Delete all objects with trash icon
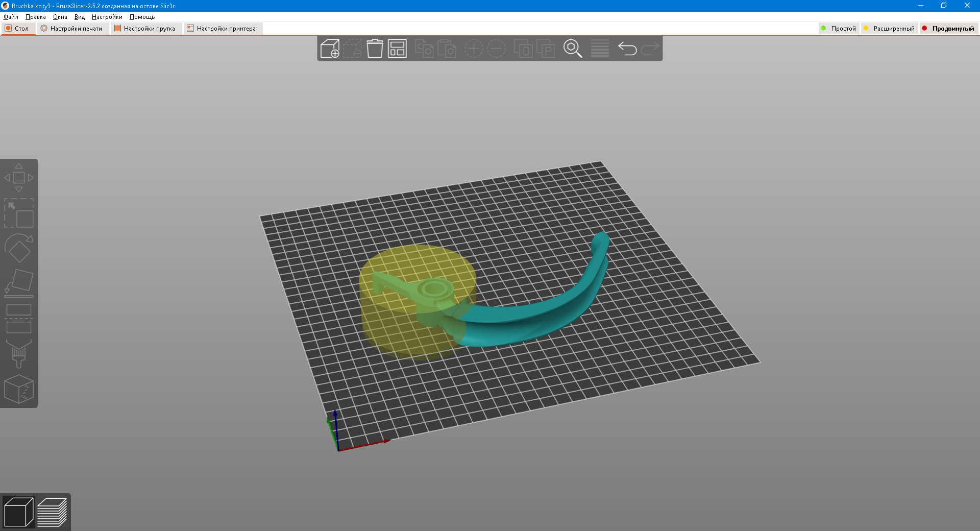The image size is (980, 531). (x=375, y=49)
